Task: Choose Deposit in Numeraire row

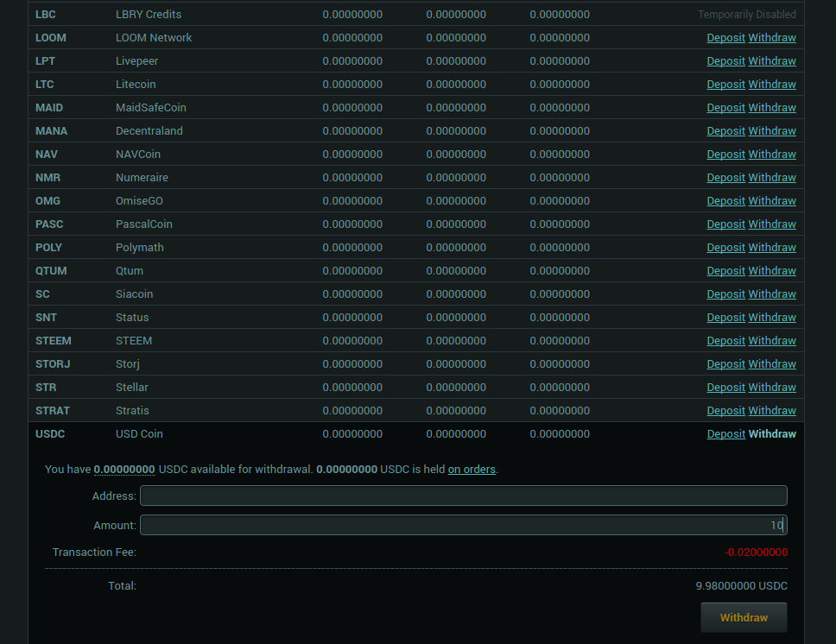Action: point(725,178)
